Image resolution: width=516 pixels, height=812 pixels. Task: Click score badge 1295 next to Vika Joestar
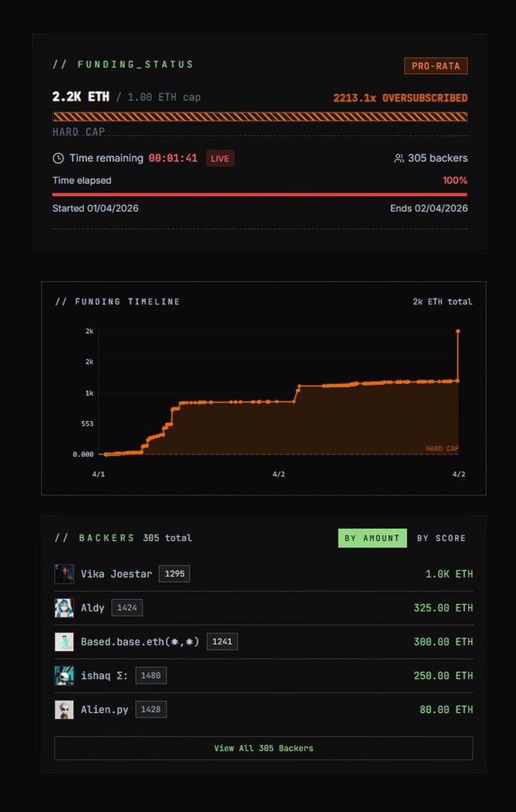(175, 574)
